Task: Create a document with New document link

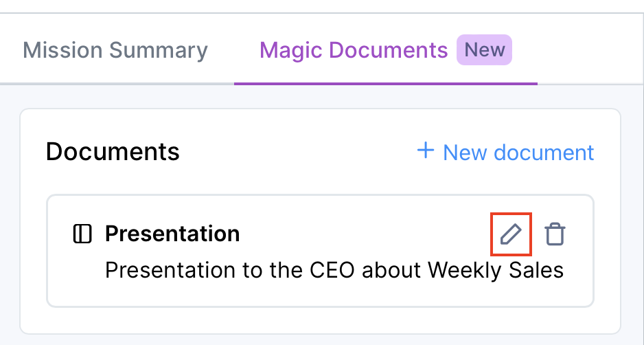Action: pos(518,152)
